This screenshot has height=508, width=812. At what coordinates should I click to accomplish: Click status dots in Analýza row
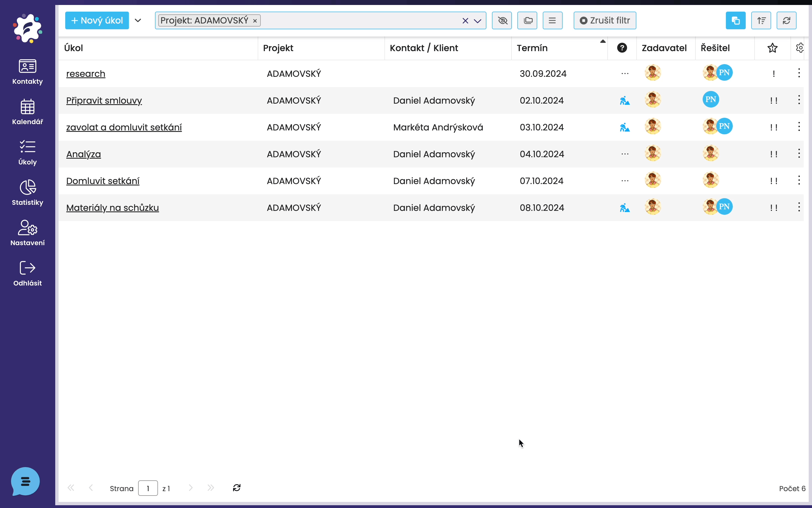625,154
